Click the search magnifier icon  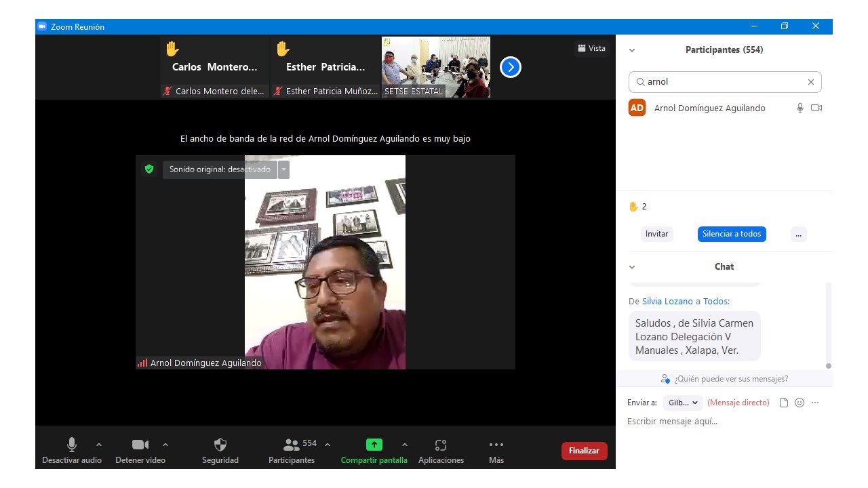[640, 82]
